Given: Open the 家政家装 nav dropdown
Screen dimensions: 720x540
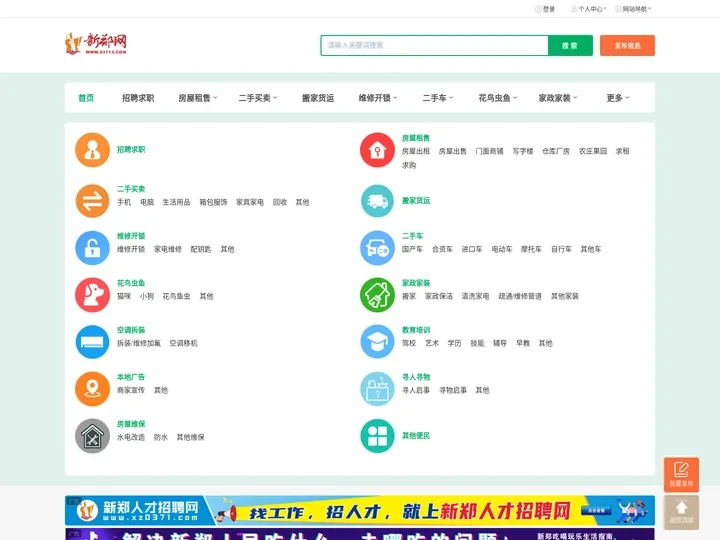Looking at the screenshot, I should (x=558, y=98).
